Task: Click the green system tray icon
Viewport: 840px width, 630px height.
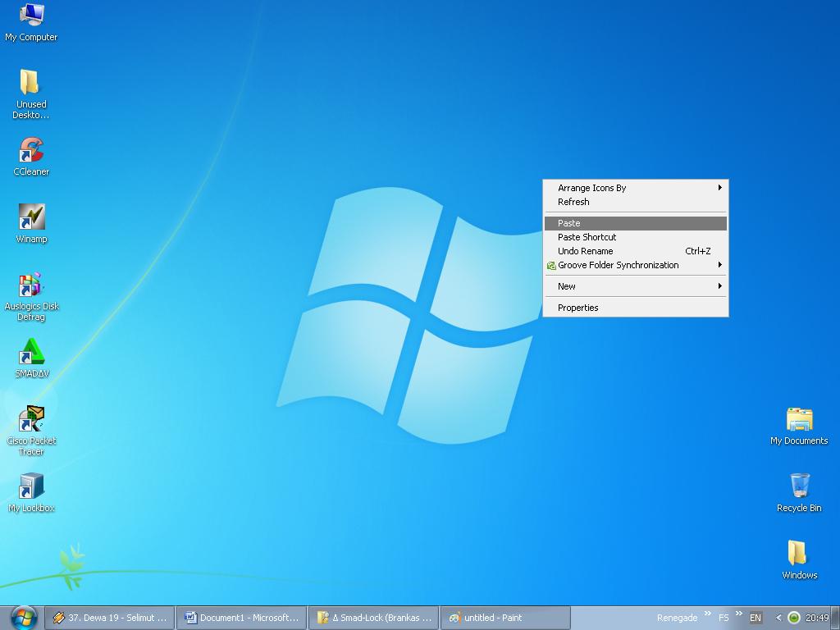Action: point(794,618)
